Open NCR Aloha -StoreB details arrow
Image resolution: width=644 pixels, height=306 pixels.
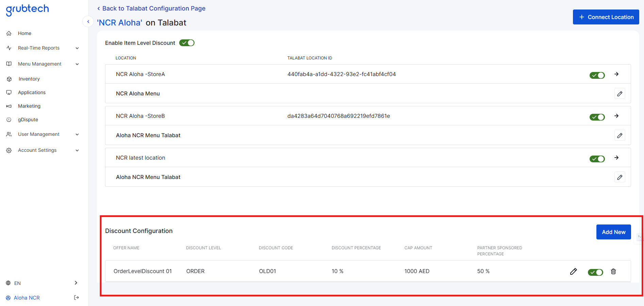click(616, 116)
